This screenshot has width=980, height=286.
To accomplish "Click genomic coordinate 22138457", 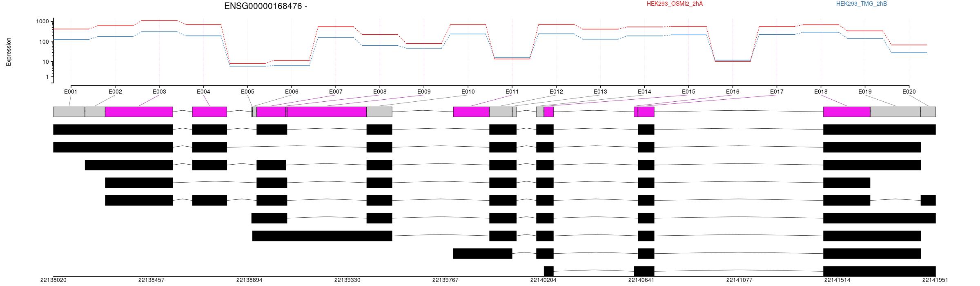I will pos(151,280).
